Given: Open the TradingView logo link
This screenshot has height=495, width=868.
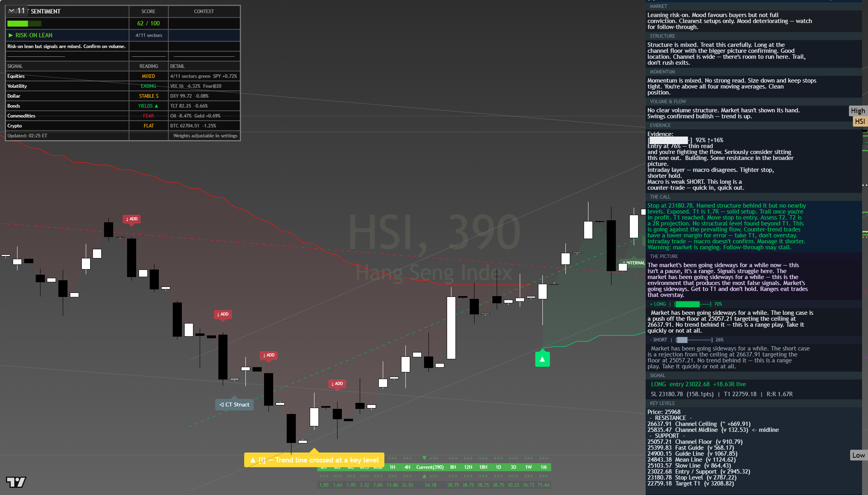Looking at the screenshot, I should tap(16, 482).
